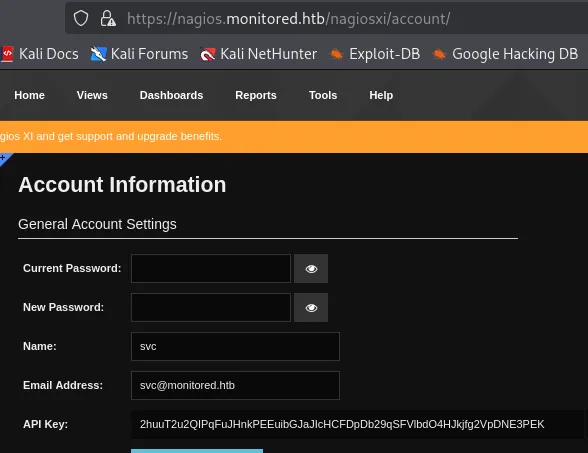Click the padlock site security icon
The height and width of the screenshot is (453, 588).
point(108,18)
